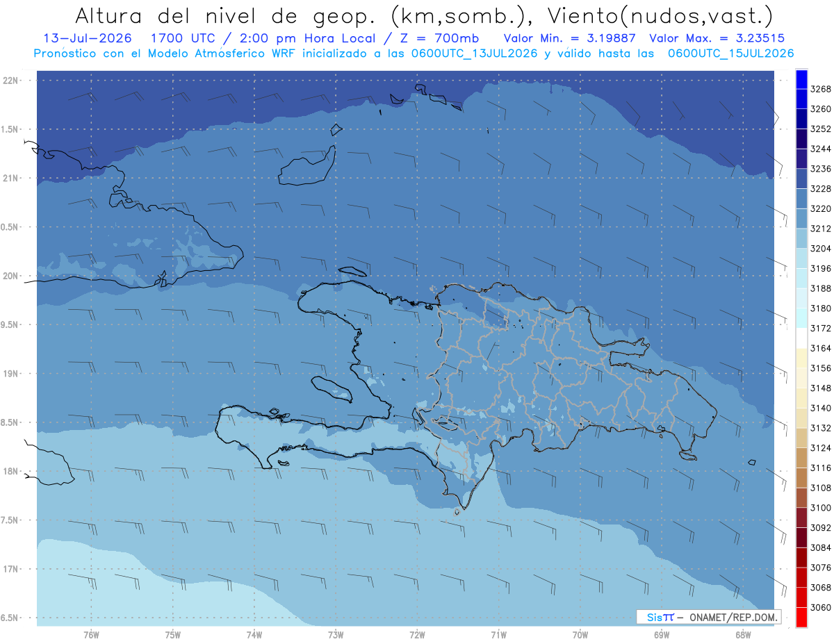Click the '3076' colorbar value
The image size is (834, 644).
[821, 568]
